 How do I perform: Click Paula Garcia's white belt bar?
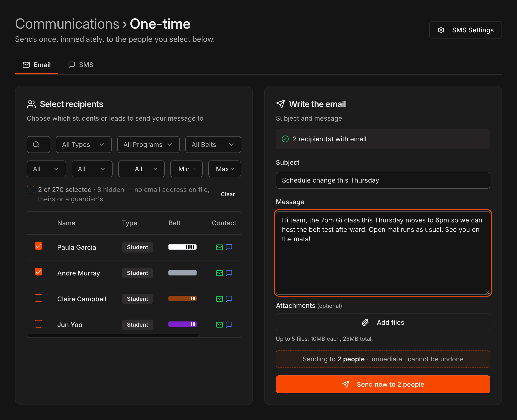click(182, 247)
